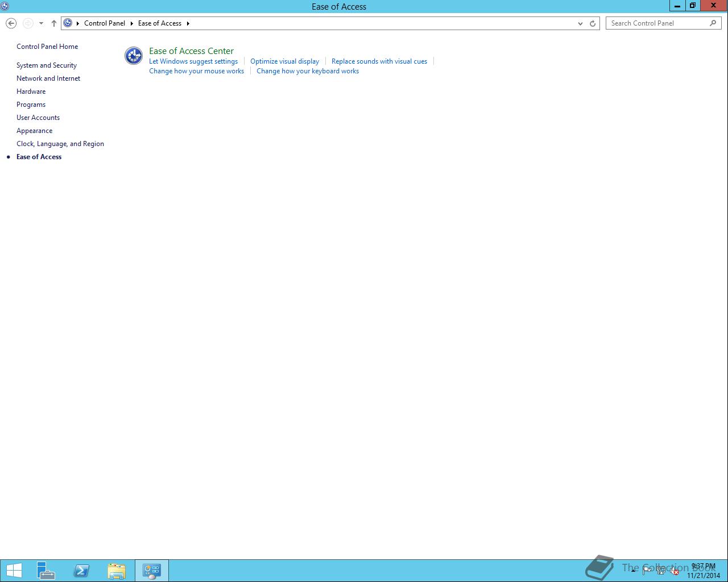This screenshot has width=728, height=582.
Task: Expand the Control Panel breadcrumb arrow
Action: [x=131, y=23]
